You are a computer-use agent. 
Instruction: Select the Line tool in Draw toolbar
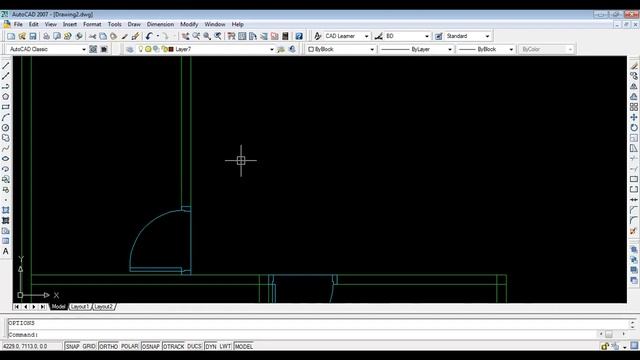pos(6,66)
